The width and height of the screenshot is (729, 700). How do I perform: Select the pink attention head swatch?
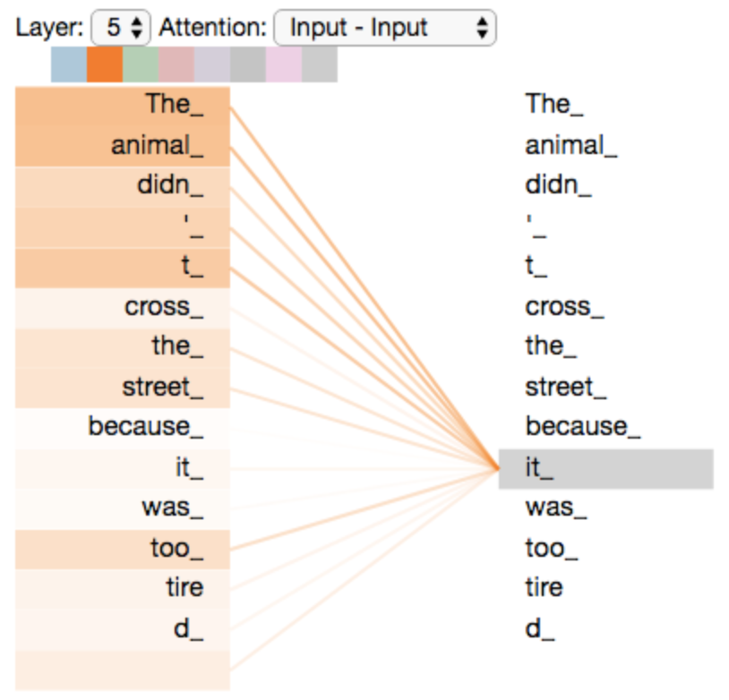pos(284,64)
